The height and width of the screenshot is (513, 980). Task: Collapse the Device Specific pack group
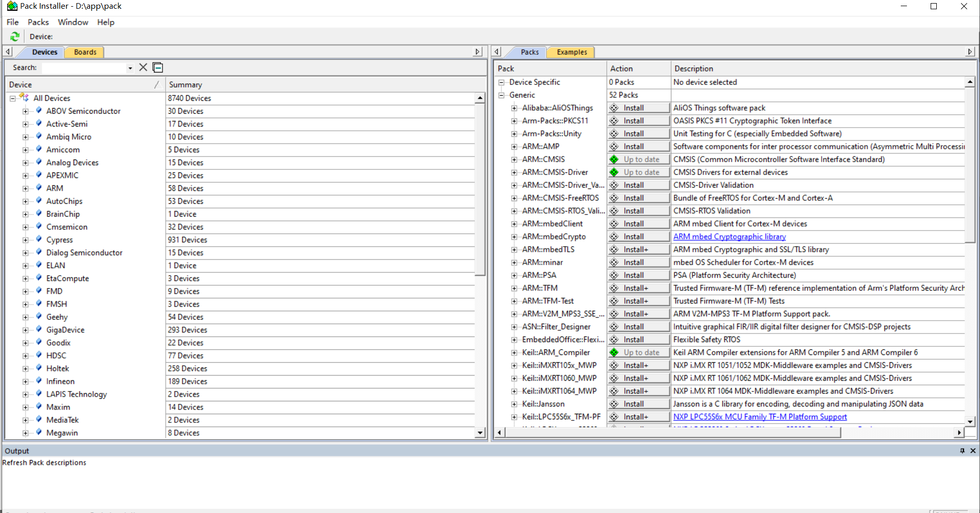501,82
